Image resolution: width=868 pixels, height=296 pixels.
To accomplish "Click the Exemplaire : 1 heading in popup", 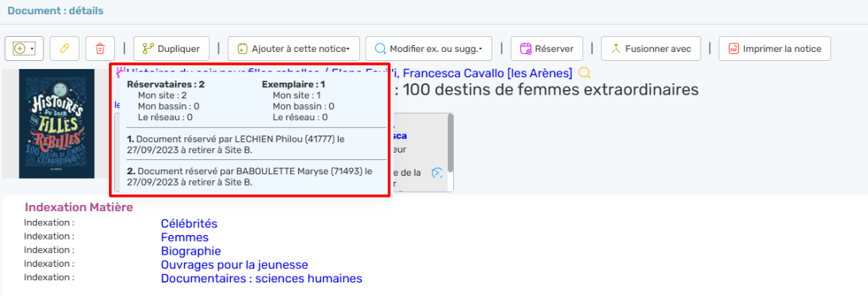I will (x=293, y=85).
